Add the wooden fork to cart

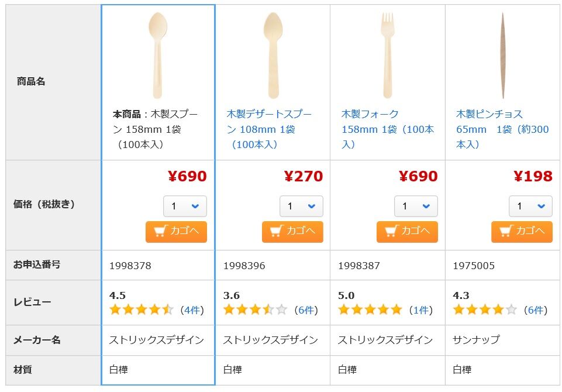pyautogui.click(x=407, y=232)
